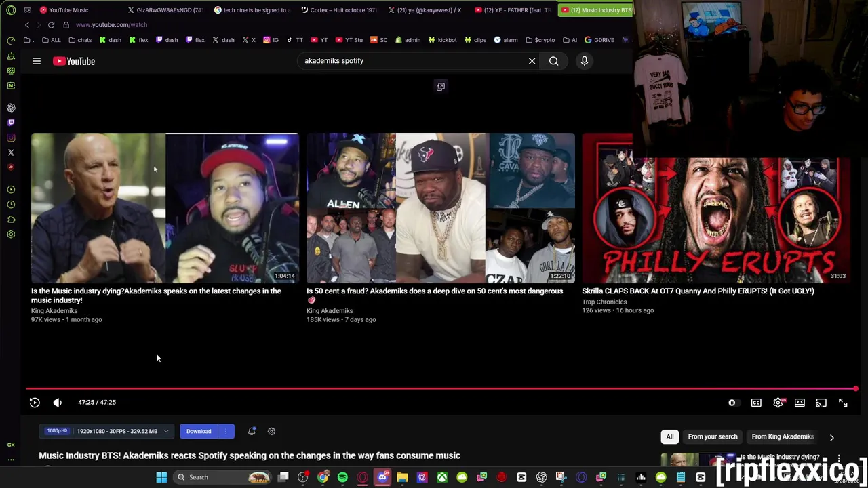Open the chats bookmarks folder
This screenshot has height=488, width=868.
tap(80, 40)
